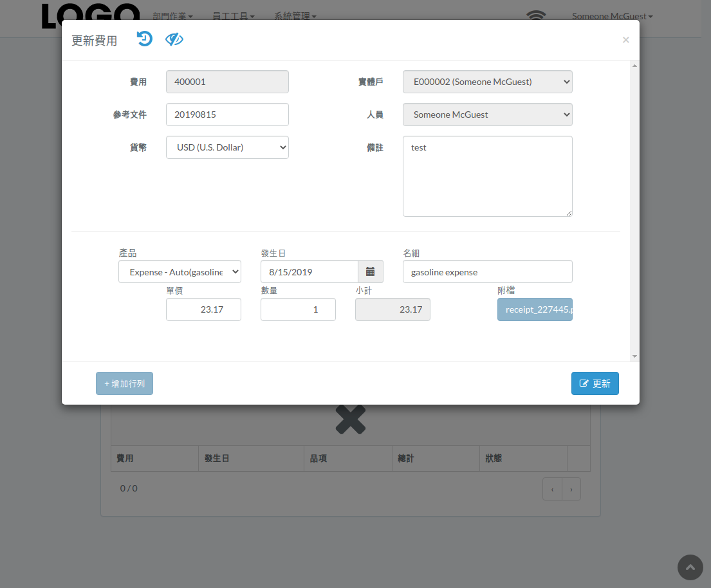Viewport: 711px width, 588px height.
Task: Toggle the eye visibility icon in header
Action: (174, 39)
